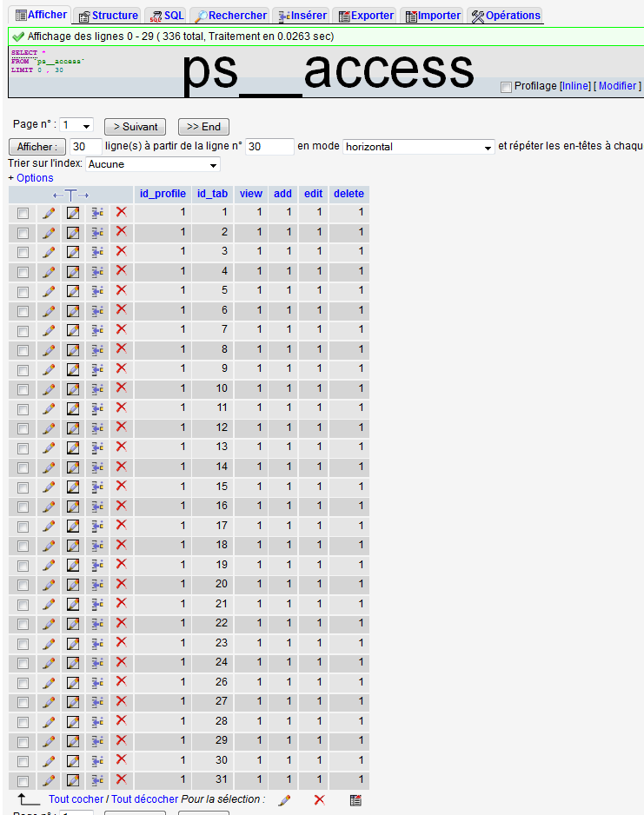Click pencil edit icon for id_tab 27 row

pyautogui.click(x=49, y=702)
